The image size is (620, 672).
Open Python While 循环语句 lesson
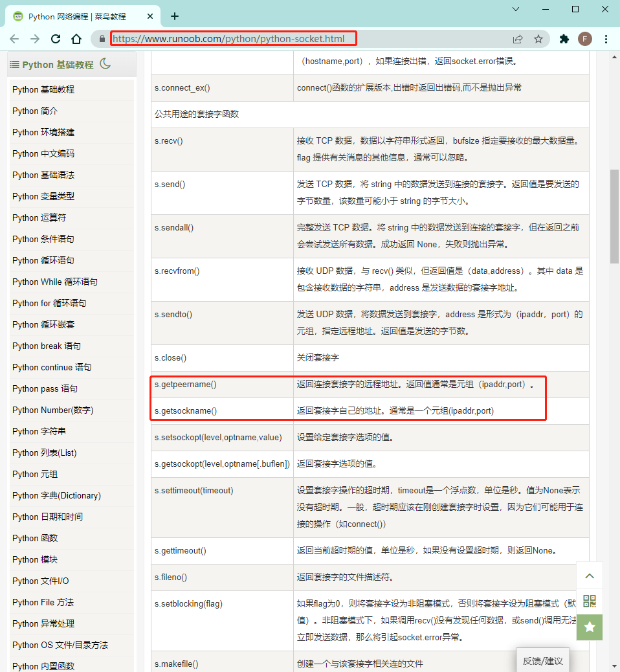pyautogui.click(x=55, y=282)
